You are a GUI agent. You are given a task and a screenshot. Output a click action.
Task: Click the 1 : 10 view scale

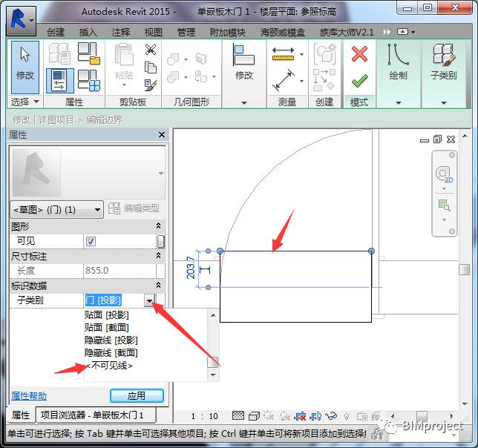point(205,416)
